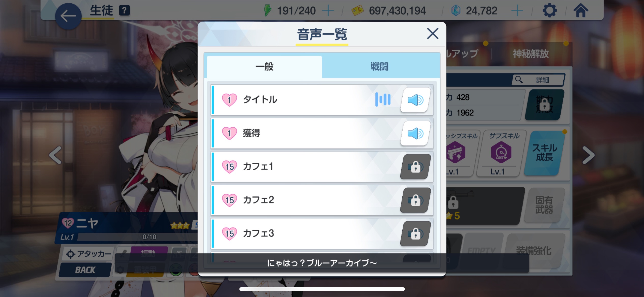Play the タイトル voice line
This screenshot has height=297, width=644.
pos(415,100)
